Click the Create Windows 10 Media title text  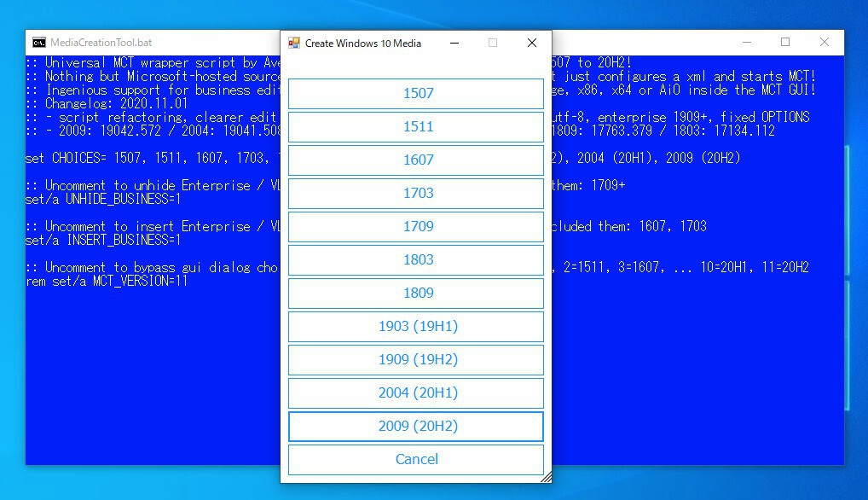point(363,44)
